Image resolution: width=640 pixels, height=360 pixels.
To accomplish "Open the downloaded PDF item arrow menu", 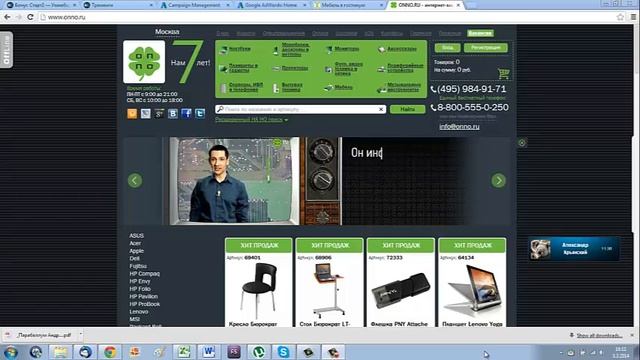I will tap(80, 335).
